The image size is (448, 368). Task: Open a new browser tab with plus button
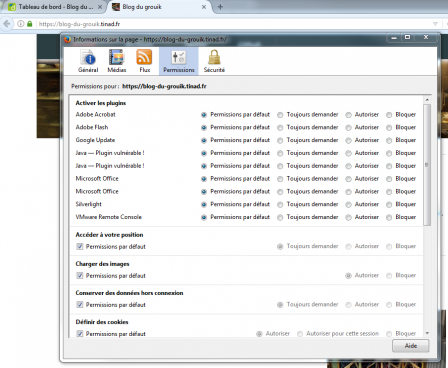click(220, 7)
